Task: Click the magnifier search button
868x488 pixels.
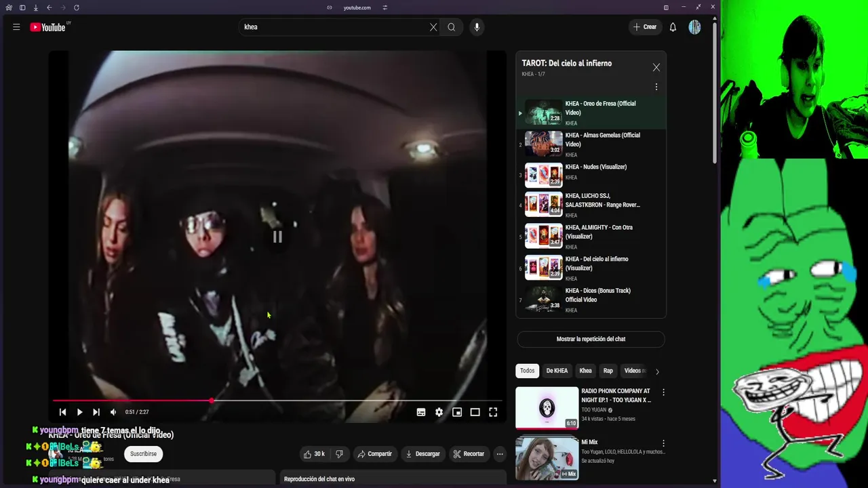Action: tap(452, 27)
